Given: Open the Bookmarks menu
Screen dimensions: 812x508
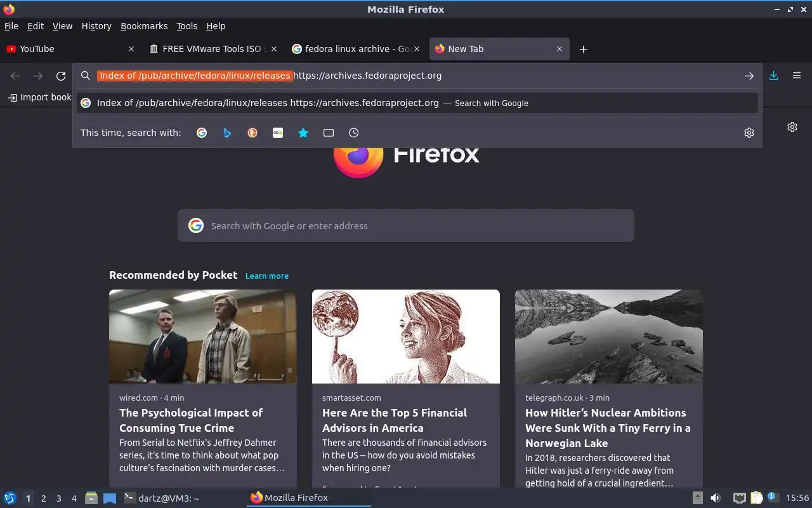Looking at the screenshot, I should click(144, 26).
